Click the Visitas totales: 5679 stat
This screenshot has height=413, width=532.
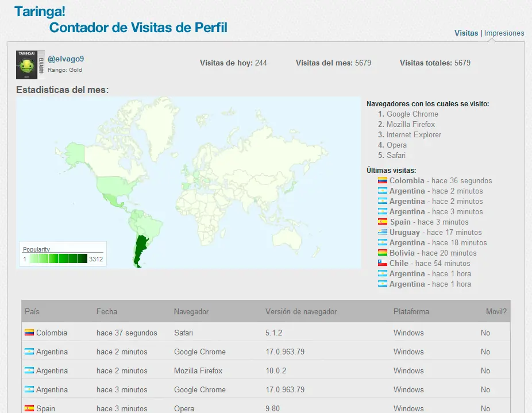click(435, 63)
